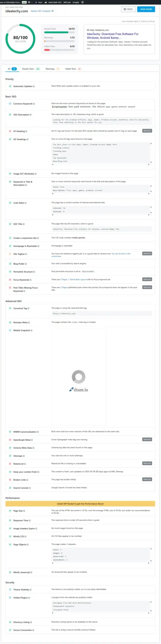Open the + New dropdown in the admin bar
Viewport: 161px width, 644px height.
click(x=39, y=2)
